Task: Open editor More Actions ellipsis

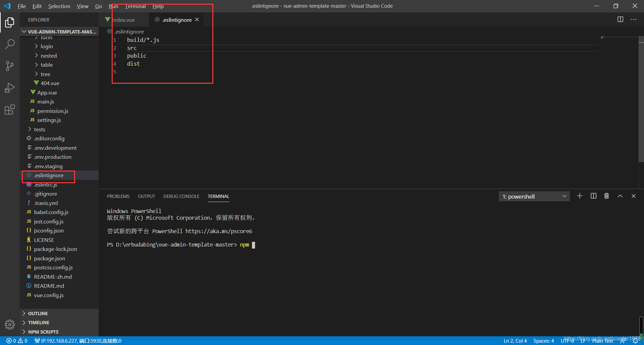Action: coord(633,19)
